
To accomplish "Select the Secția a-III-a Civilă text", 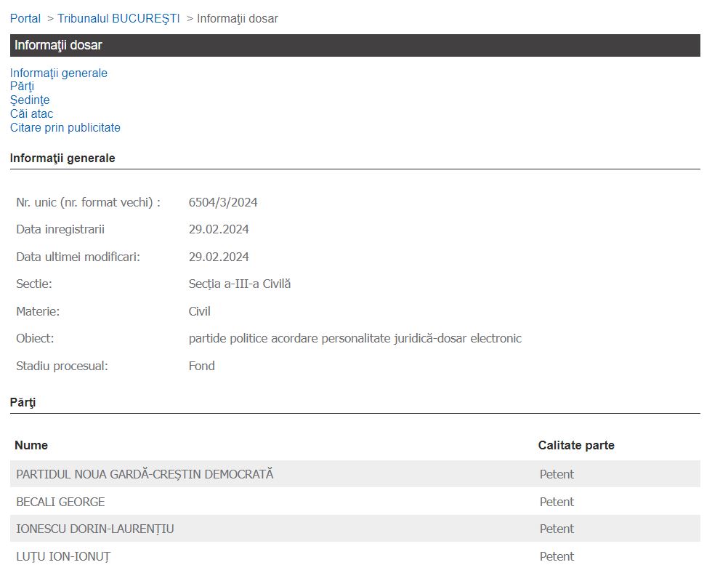I will point(239,284).
